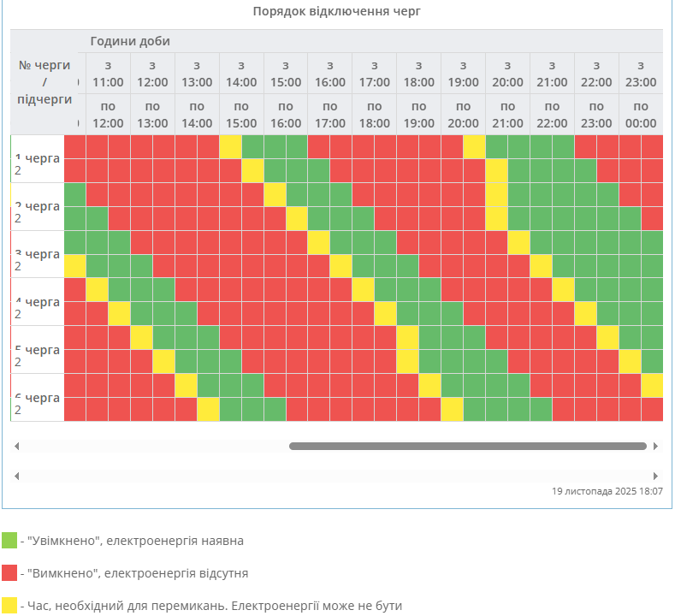
Task: Click the "Порядок відключення черг" title
Action: tap(337, 11)
